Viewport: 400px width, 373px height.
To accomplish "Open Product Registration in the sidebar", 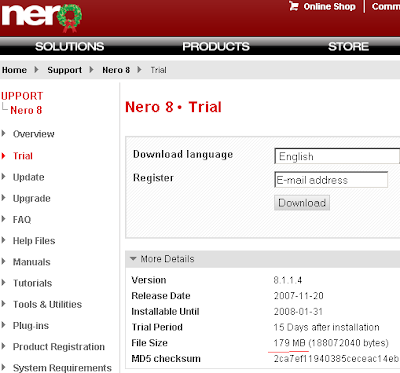I will click(59, 347).
